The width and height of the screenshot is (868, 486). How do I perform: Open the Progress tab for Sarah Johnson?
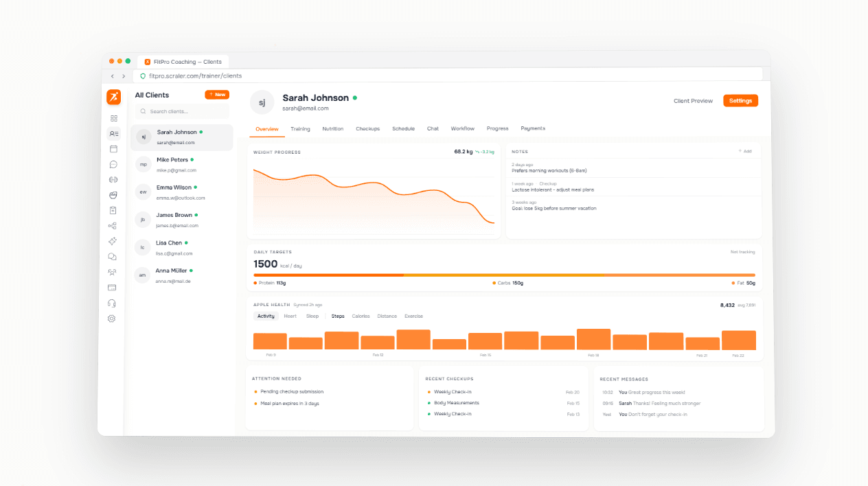click(x=497, y=128)
